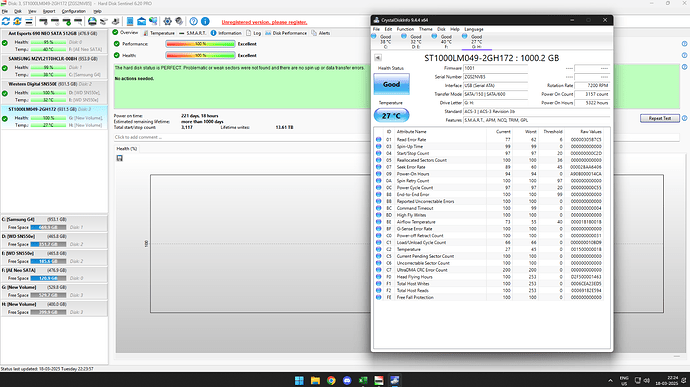
Task: Click the status circle icon of the Read Error Rate row
Action: click(x=378, y=140)
